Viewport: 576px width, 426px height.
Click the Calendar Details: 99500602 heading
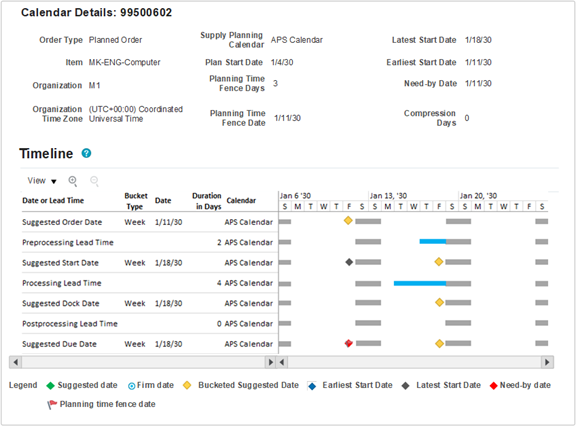[x=97, y=12]
